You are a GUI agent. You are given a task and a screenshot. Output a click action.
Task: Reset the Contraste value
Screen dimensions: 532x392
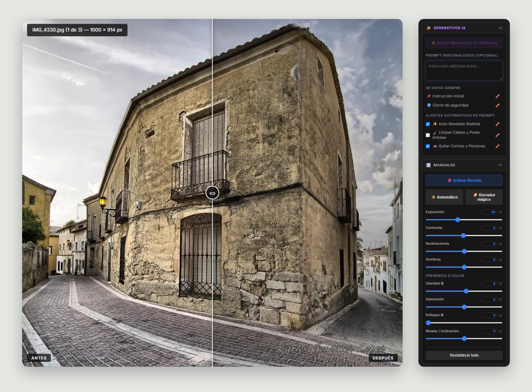500,228
